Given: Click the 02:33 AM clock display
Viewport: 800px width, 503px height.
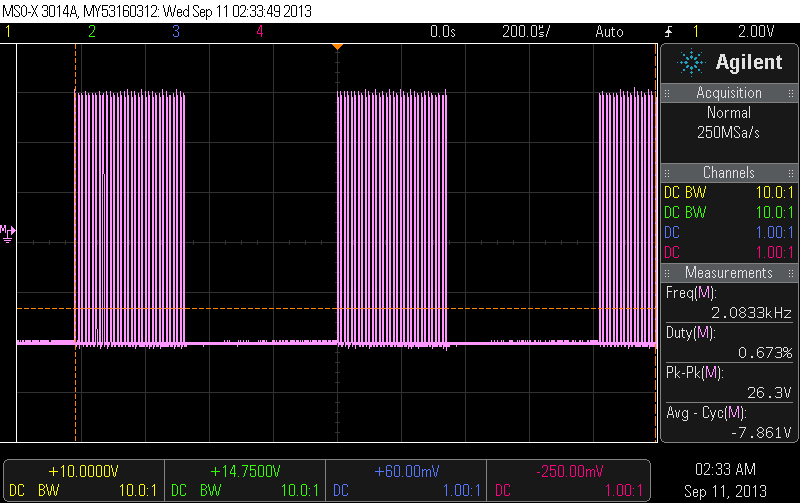Looking at the screenshot, I should click(x=726, y=469).
